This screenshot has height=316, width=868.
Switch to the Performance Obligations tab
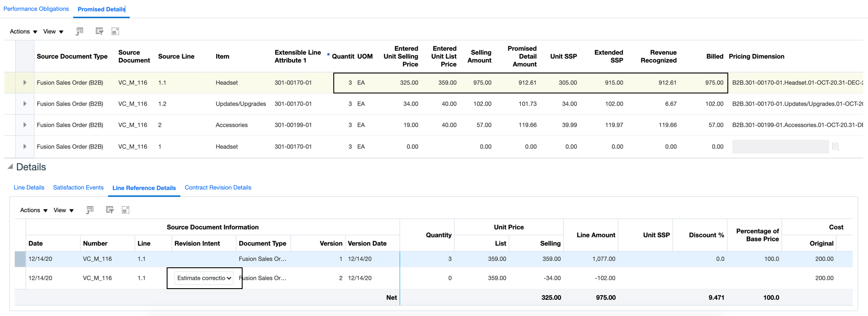coord(36,9)
